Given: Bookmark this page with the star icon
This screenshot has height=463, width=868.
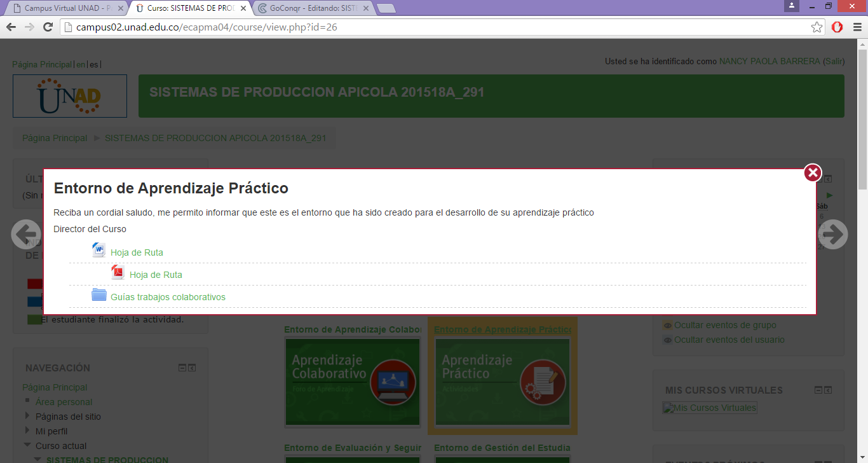Looking at the screenshot, I should [x=817, y=27].
